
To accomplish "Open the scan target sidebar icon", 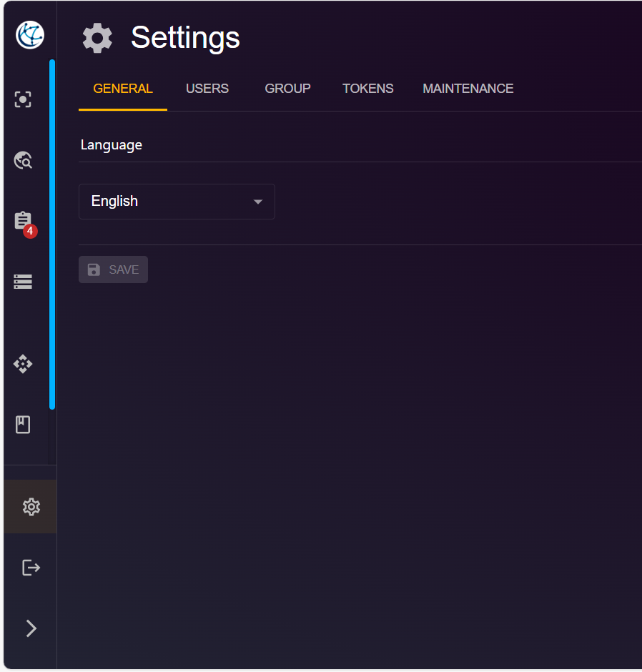I will click(23, 99).
